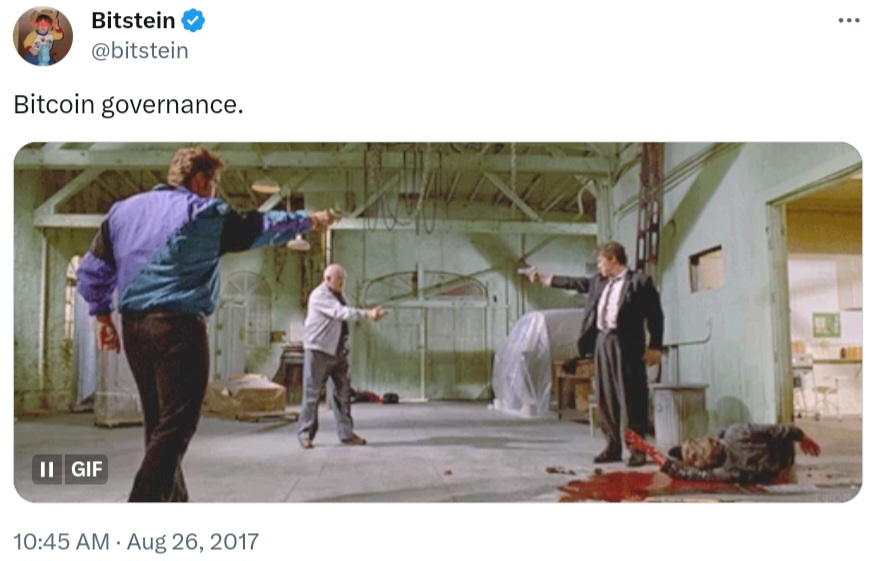Click the blue verified checkmark badge
This screenshot has height=561, width=884.
tap(193, 21)
